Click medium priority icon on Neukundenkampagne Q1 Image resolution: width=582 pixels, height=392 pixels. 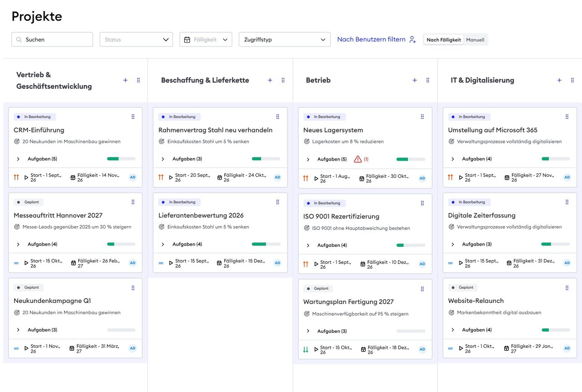tap(16, 348)
